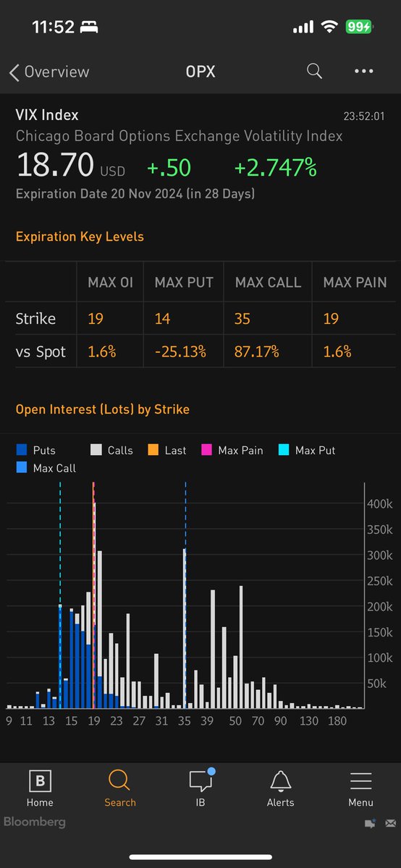401x868 pixels.
Task: Tap Max Put strike value 14
Action: (161, 318)
